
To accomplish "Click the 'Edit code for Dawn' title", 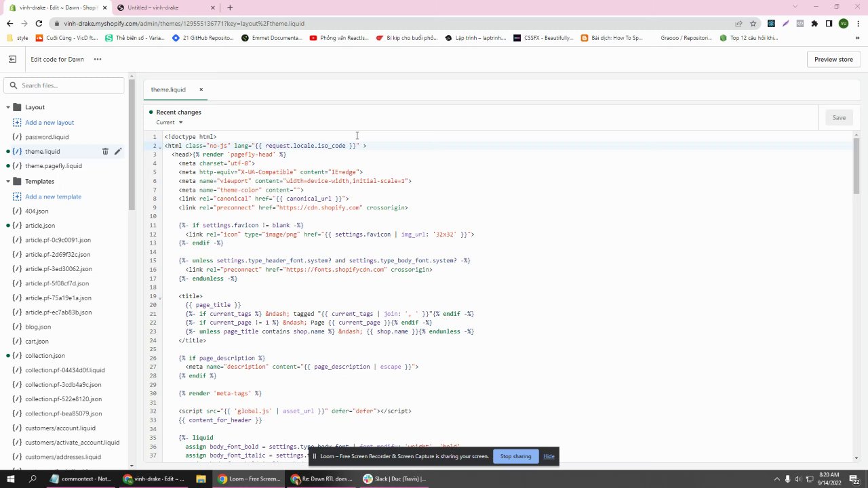I will tap(57, 59).
